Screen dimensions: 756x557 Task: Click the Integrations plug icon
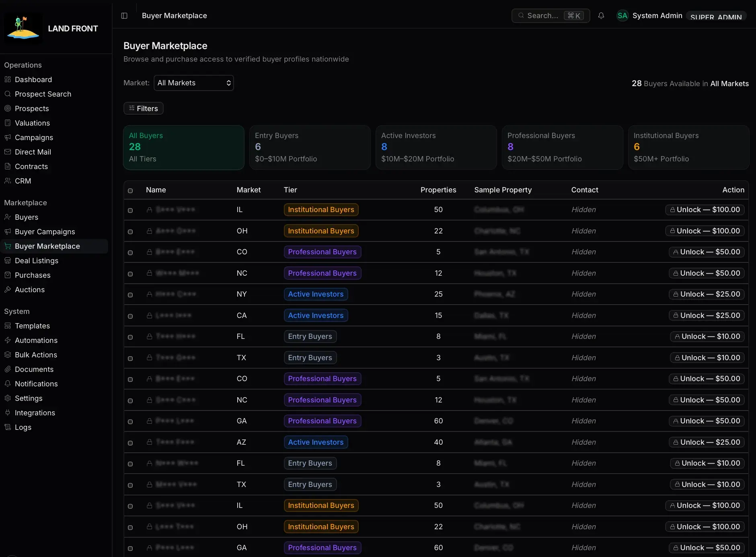click(8, 413)
